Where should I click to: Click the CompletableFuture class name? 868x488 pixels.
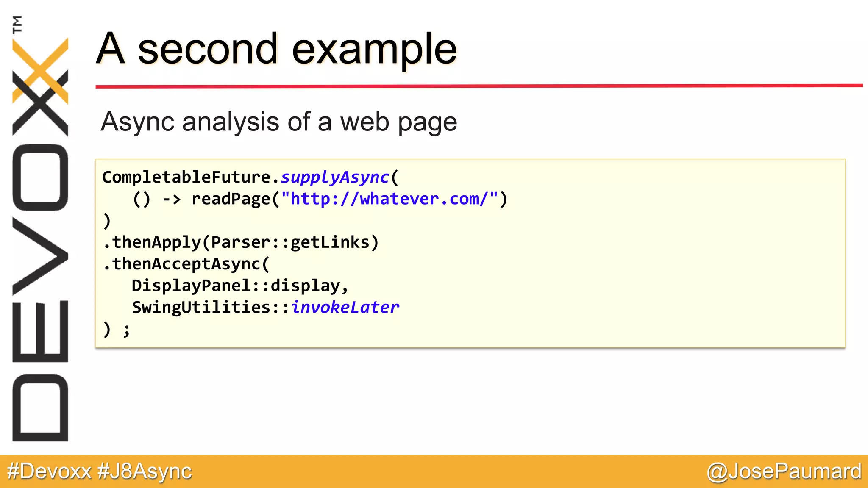[x=186, y=177]
